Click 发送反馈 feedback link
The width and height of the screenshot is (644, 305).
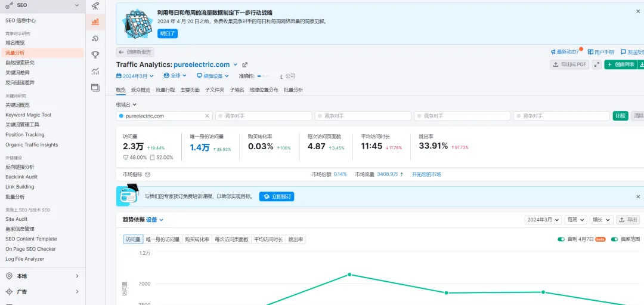coord(632,52)
